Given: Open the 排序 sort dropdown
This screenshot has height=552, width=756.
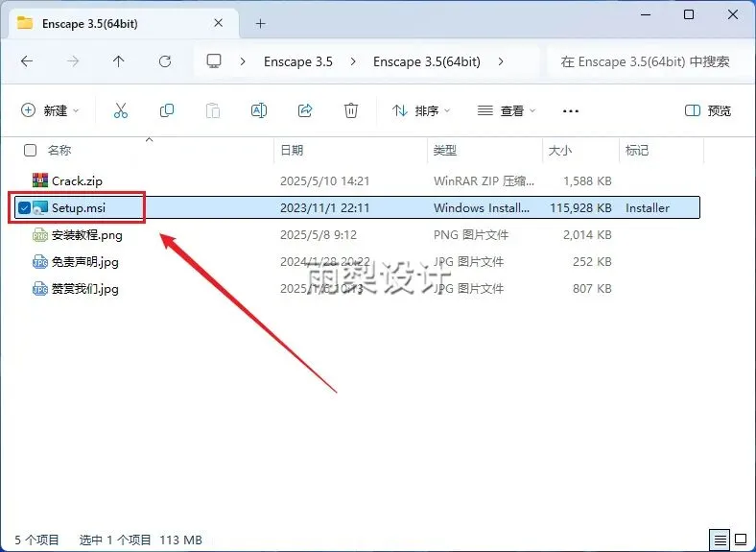Looking at the screenshot, I should click(421, 111).
